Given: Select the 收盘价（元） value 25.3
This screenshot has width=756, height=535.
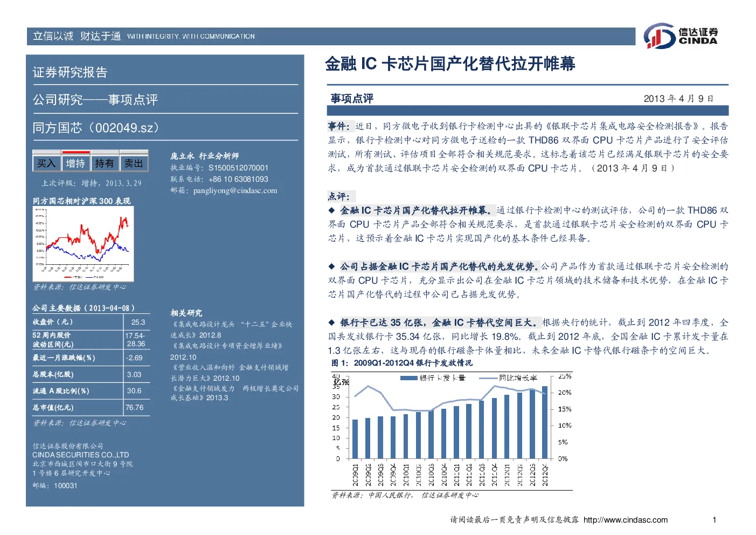Looking at the screenshot, I should (138, 322).
